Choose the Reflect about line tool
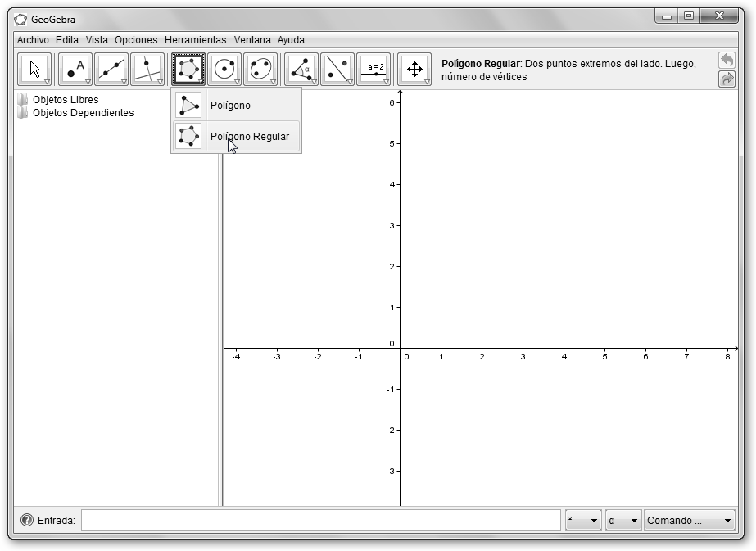Image resolution: width=756 pixels, height=551 pixels. click(337, 70)
